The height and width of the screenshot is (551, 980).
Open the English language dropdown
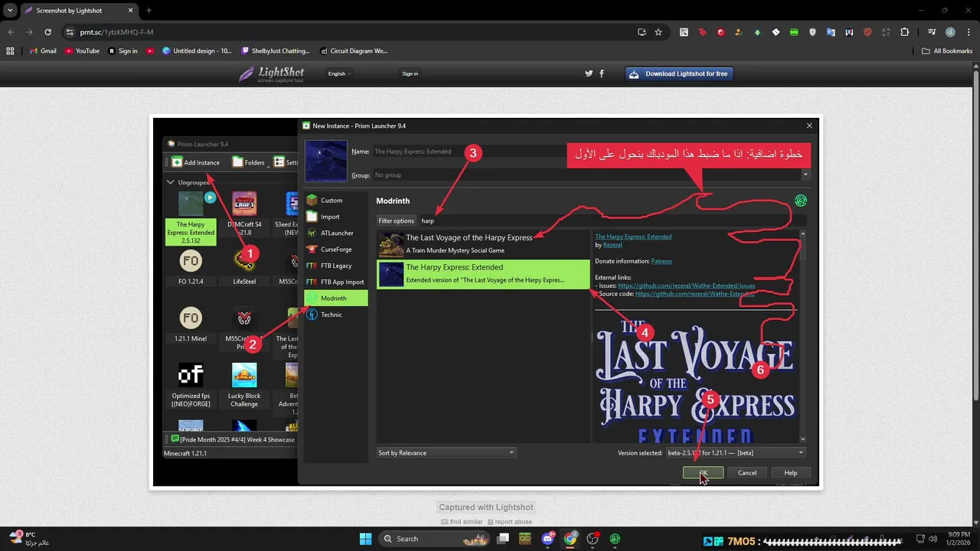339,73
